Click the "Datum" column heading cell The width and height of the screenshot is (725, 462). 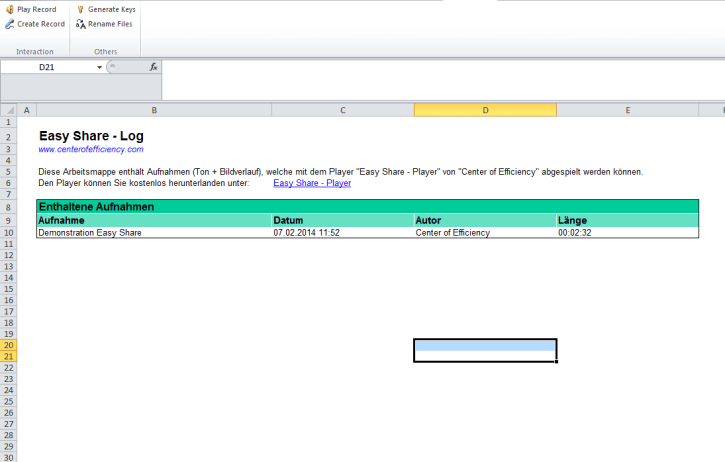point(343,221)
